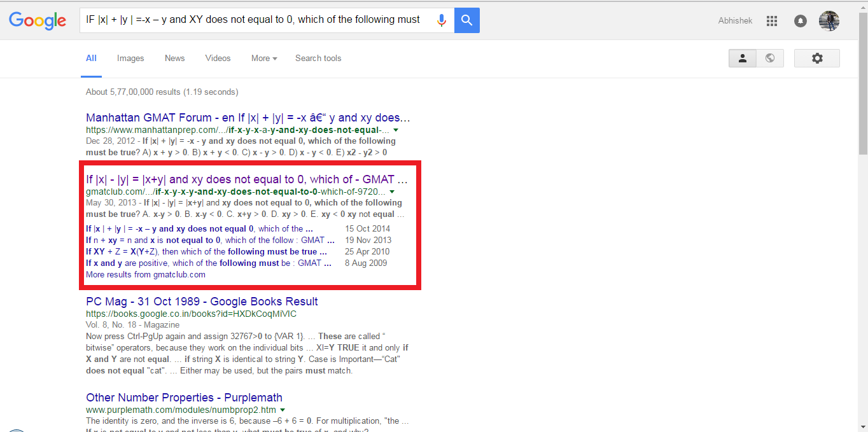Open the Google logo homepage link
Viewport: 868px width, 432px height.
(38, 20)
